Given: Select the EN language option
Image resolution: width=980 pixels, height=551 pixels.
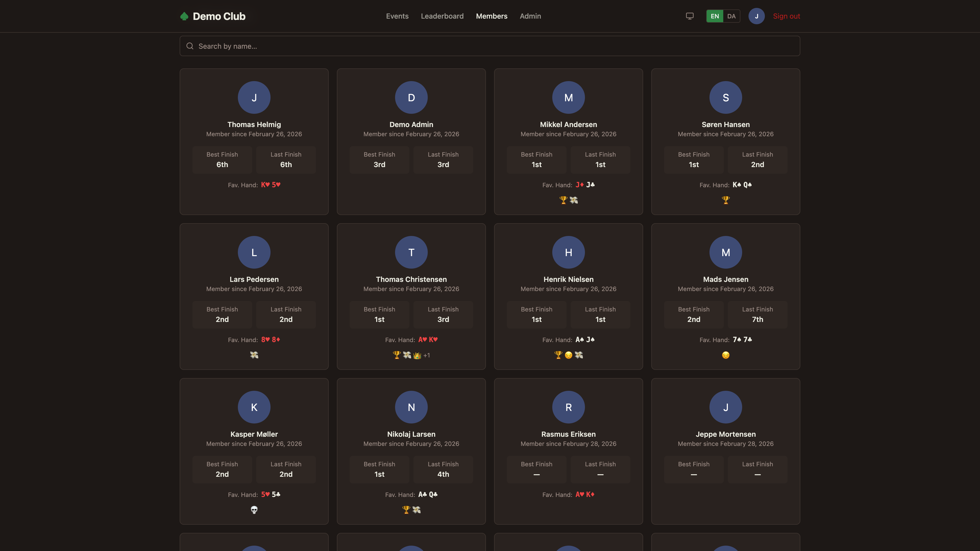Looking at the screenshot, I should (715, 16).
